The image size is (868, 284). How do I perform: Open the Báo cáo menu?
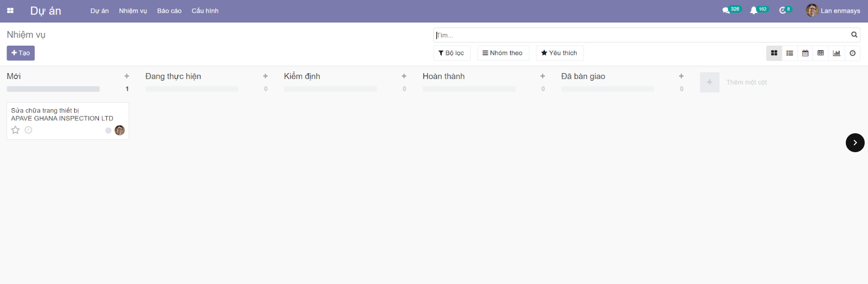tap(169, 11)
